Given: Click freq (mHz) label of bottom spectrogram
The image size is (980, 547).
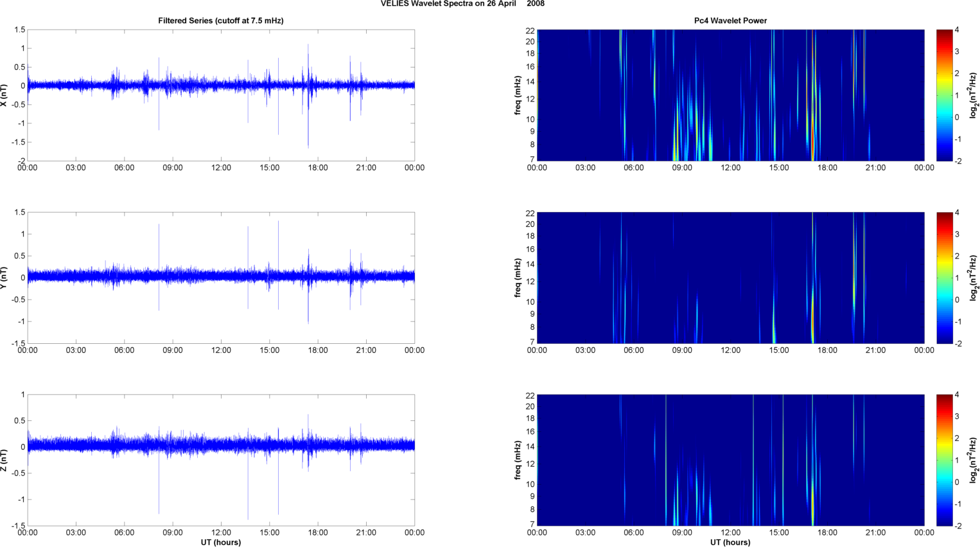Looking at the screenshot, I should (x=518, y=460).
